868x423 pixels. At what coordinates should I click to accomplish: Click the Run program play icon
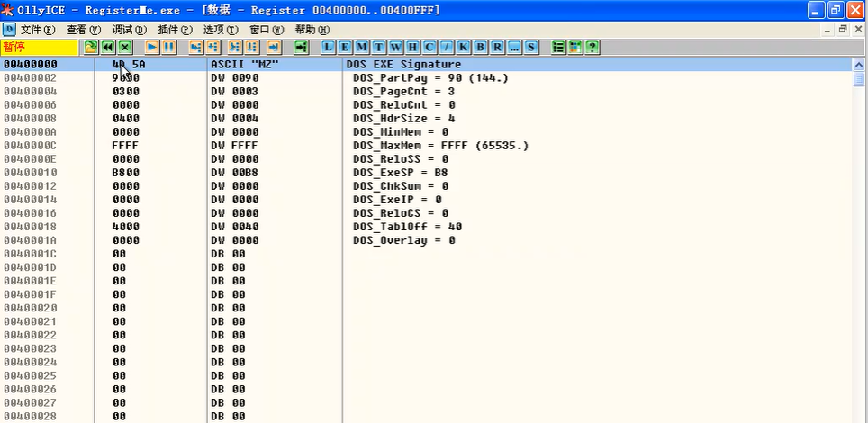point(152,48)
